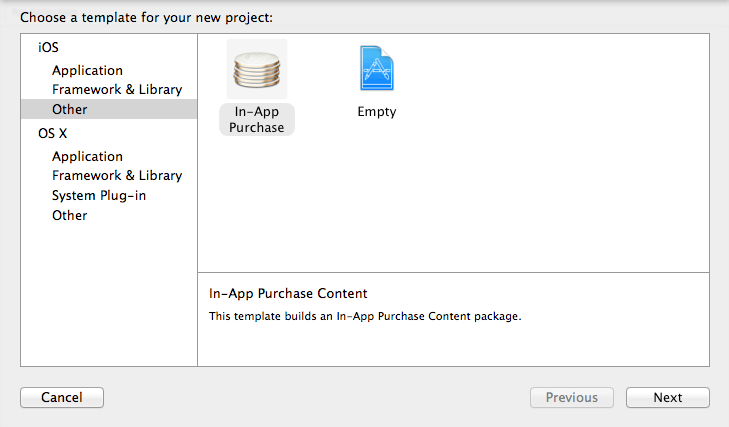Click the In-App Purchase template label
The image size is (729, 427).
[x=257, y=120]
